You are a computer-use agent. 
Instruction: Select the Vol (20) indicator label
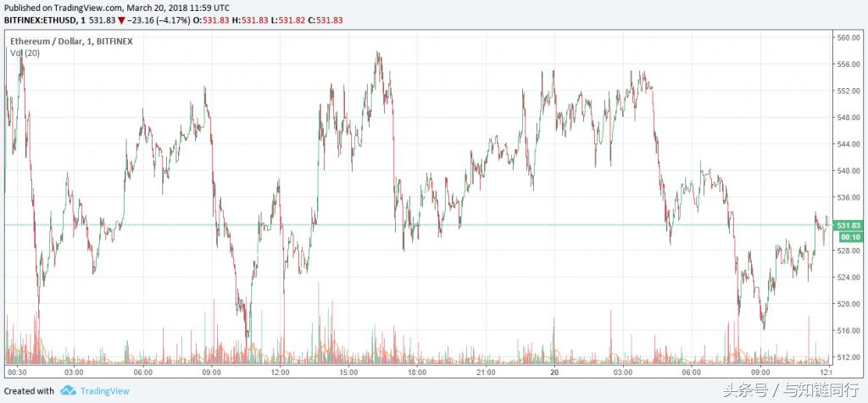[x=25, y=53]
